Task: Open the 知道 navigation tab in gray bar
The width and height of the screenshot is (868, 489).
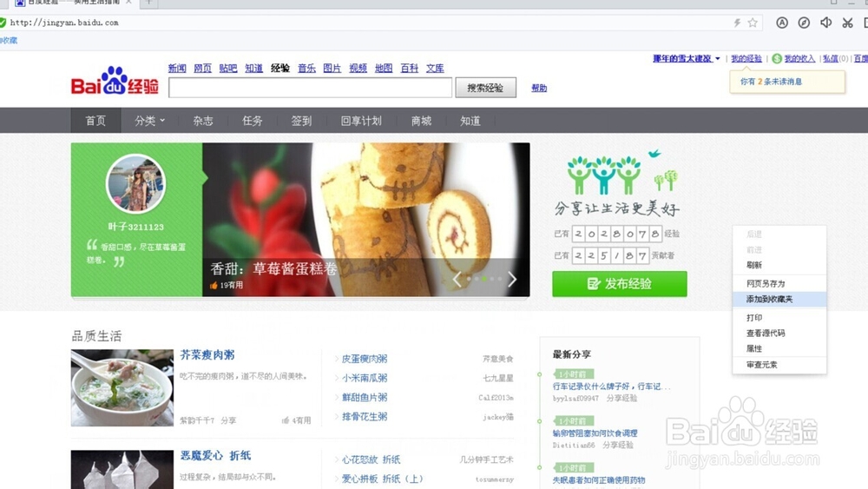Action: point(470,121)
